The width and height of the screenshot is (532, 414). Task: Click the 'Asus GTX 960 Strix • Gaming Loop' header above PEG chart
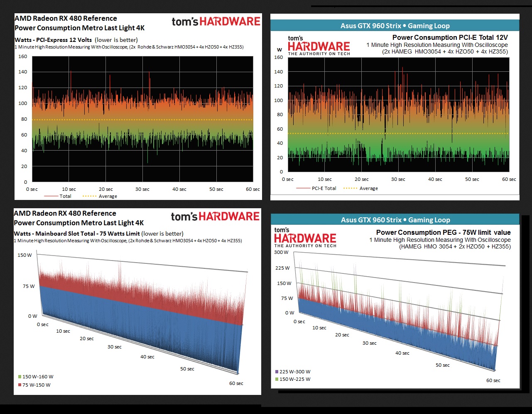(395, 220)
